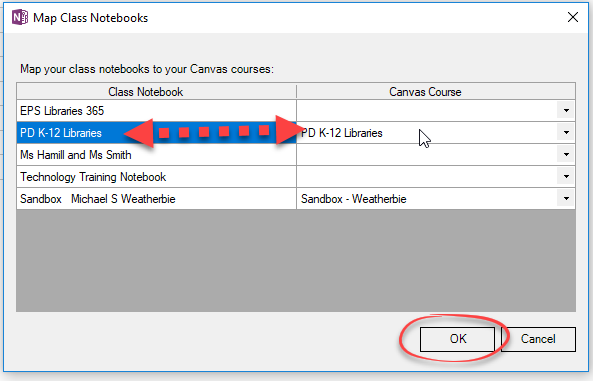
Task: Close the Map Class Notebooks dialog
Action: coord(573,17)
